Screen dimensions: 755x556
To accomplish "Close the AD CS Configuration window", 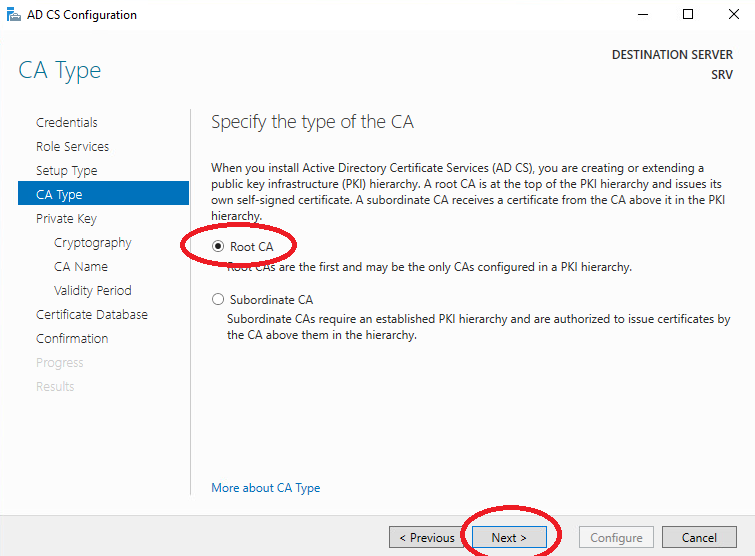I will click(x=733, y=14).
